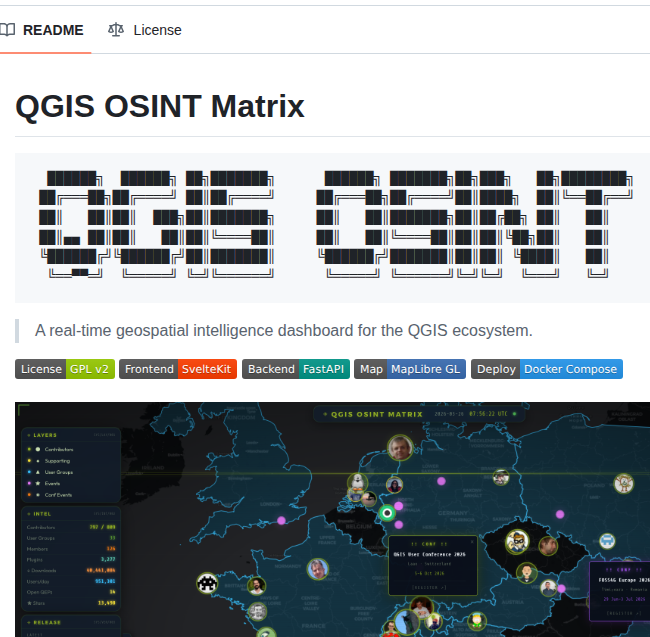The width and height of the screenshot is (650, 637).
Task: Click the RELEASE panel header in screenshot
Action: pos(71,622)
